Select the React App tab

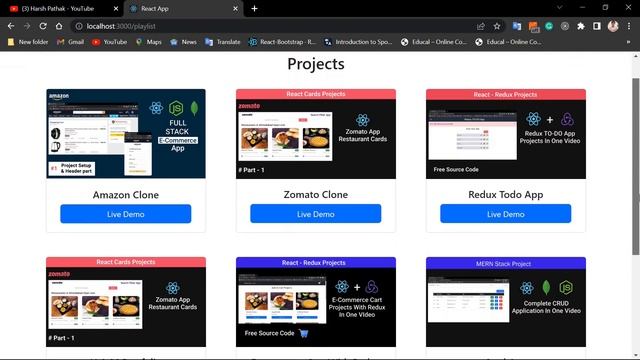[x=183, y=9]
